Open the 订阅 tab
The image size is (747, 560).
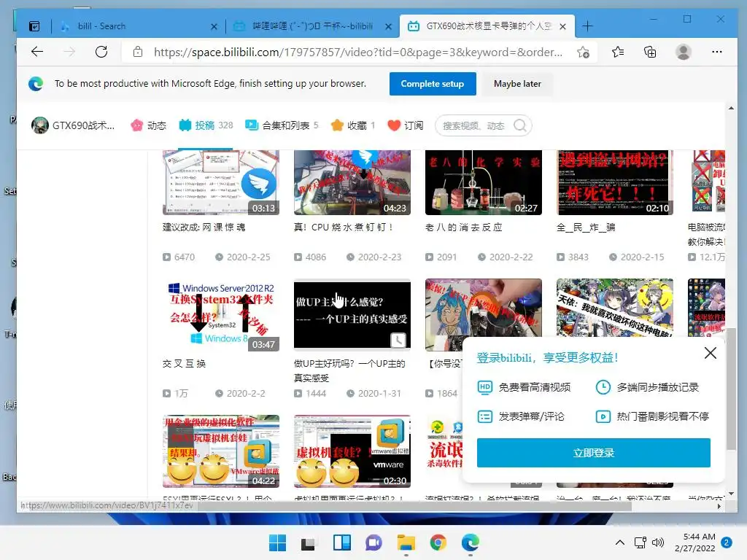406,125
